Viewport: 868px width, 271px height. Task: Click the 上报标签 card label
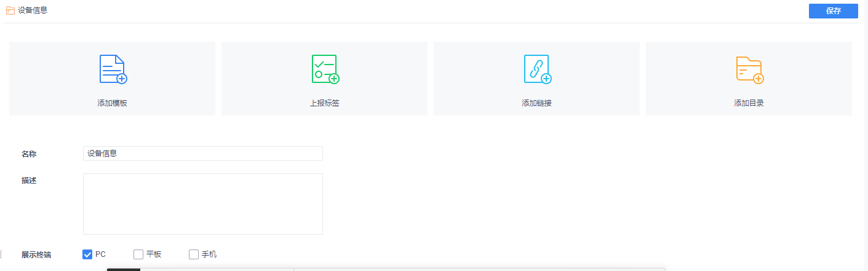(324, 103)
